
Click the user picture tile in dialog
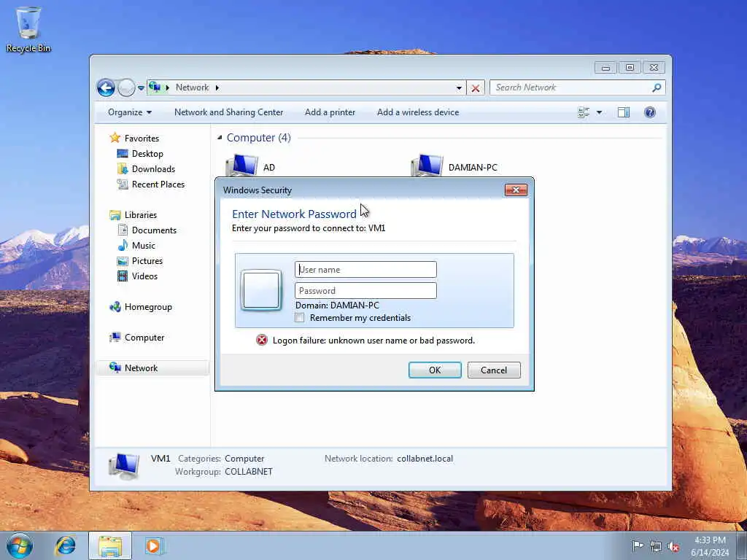point(261,290)
